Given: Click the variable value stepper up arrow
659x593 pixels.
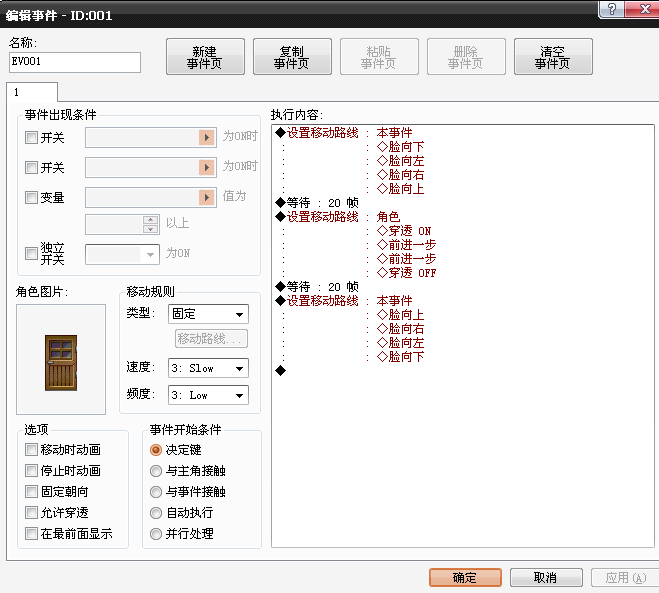Looking at the screenshot, I should click(x=150, y=220).
